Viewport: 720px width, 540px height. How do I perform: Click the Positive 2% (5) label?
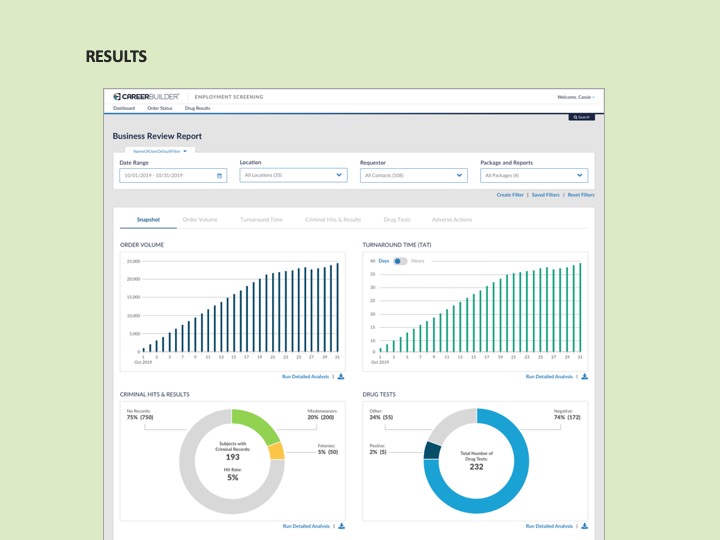(378, 449)
